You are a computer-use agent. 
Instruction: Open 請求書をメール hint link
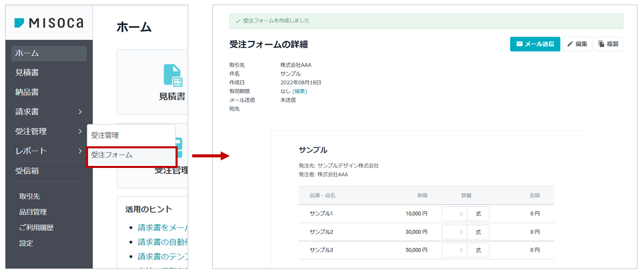(x=163, y=228)
